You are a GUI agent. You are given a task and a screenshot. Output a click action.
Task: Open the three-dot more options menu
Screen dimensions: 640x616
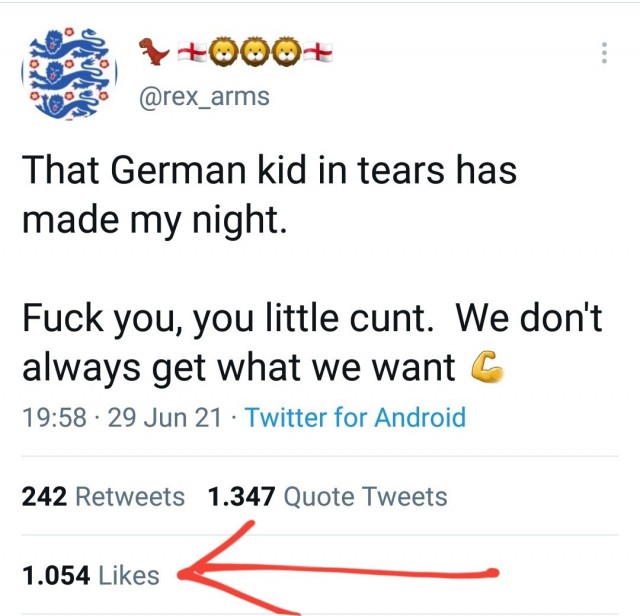(604, 53)
